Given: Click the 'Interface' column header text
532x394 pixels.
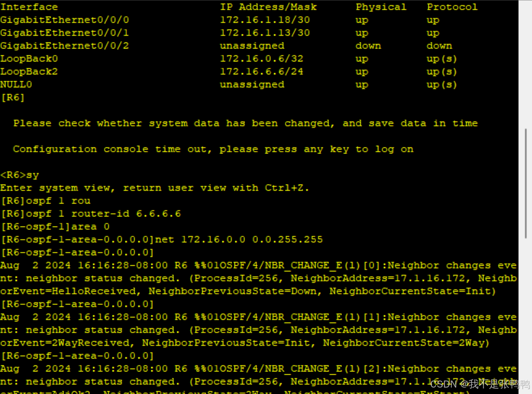Looking at the screenshot, I should pyautogui.click(x=29, y=7).
